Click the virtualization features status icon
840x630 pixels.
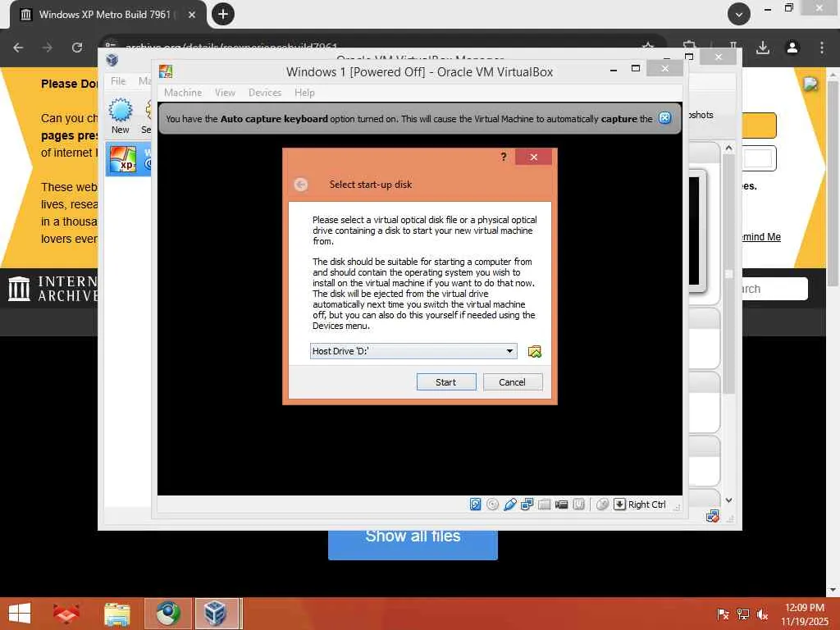tap(578, 504)
